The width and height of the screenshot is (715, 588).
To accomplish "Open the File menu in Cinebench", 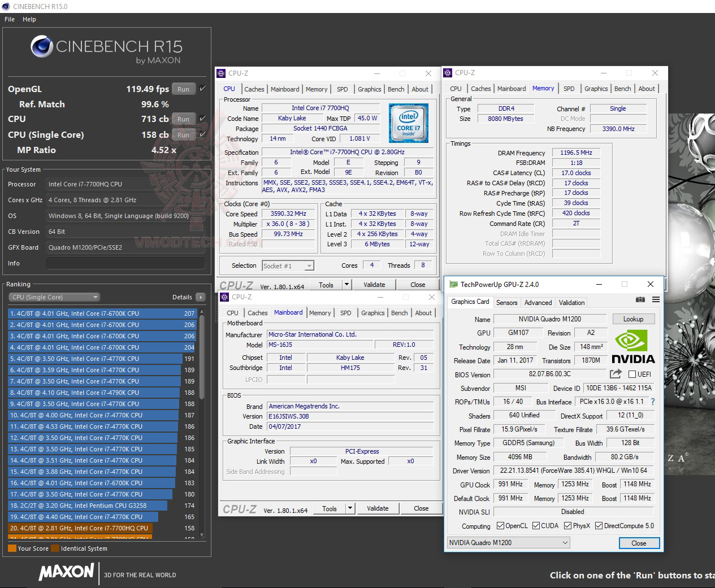I will click(x=8, y=19).
